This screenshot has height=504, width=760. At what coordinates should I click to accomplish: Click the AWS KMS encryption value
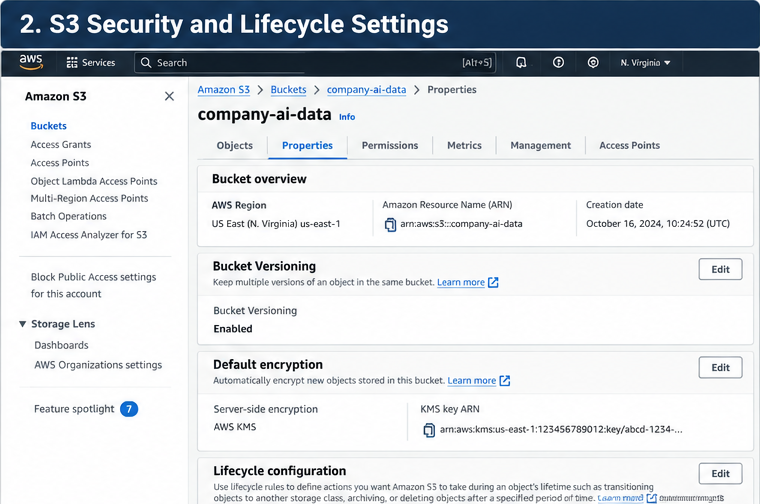pyautogui.click(x=235, y=427)
